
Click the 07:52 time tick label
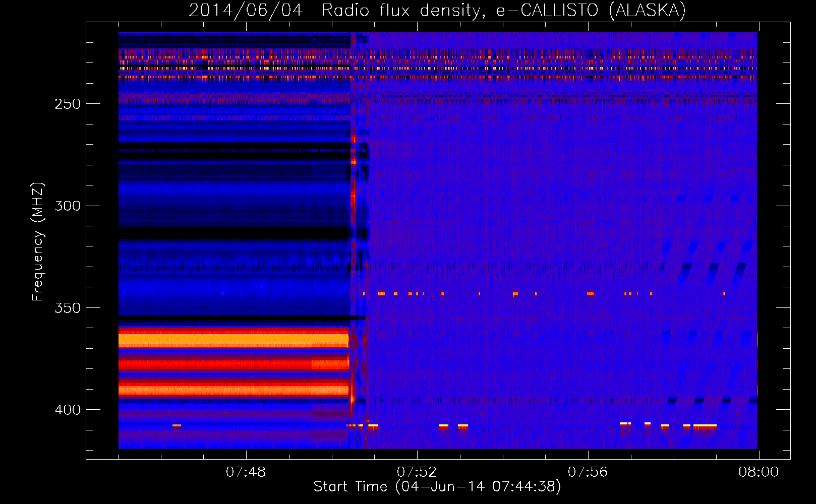417,472
